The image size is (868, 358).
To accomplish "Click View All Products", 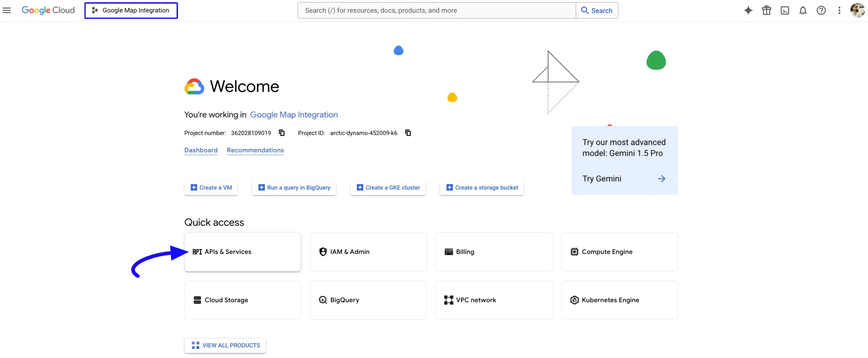I will pos(225,345).
